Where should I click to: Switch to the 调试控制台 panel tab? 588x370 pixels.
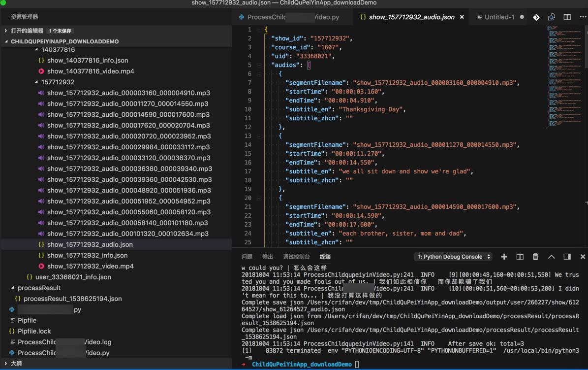[x=296, y=257]
